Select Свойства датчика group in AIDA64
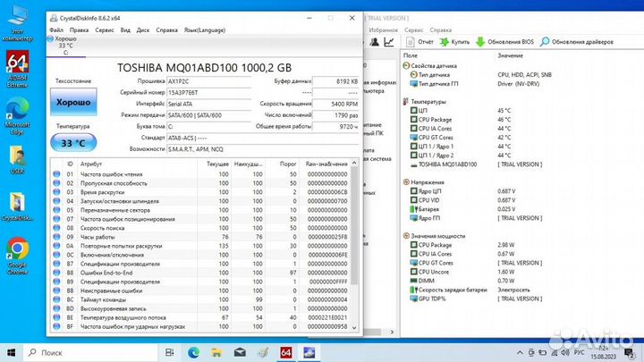The width and height of the screenshot is (644, 362). pyautogui.click(x=434, y=65)
